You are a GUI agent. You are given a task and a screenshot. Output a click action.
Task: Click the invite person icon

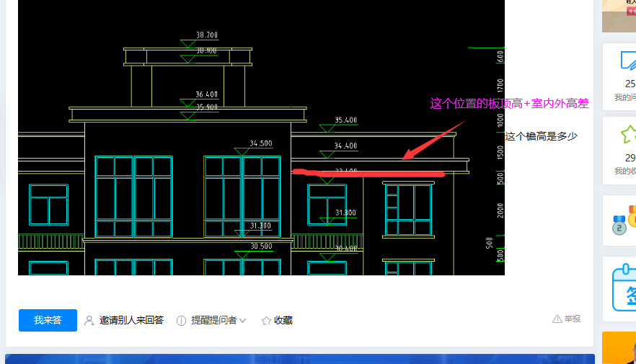pos(89,321)
